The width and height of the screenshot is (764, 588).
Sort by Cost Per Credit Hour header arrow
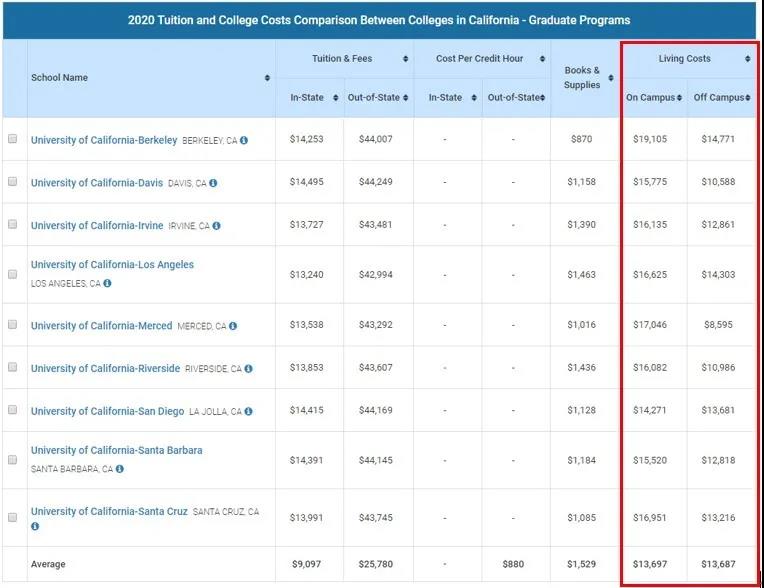[542, 59]
